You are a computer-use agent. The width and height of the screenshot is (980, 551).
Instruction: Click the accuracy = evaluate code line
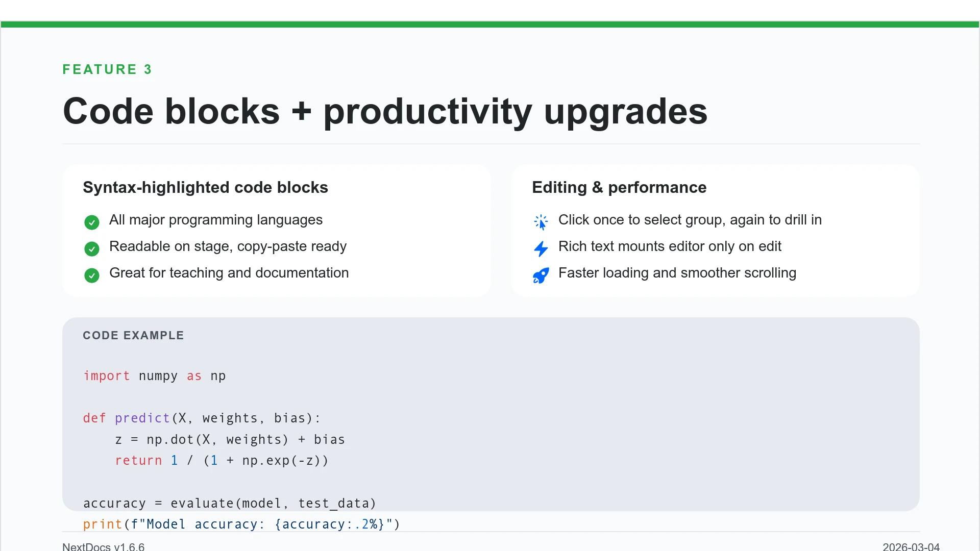pos(230,504)
